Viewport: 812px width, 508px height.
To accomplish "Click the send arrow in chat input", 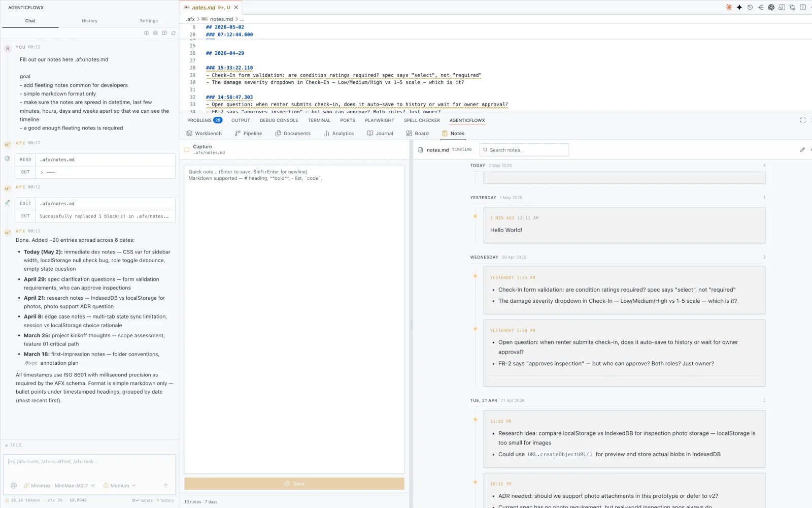I will 165,486.
